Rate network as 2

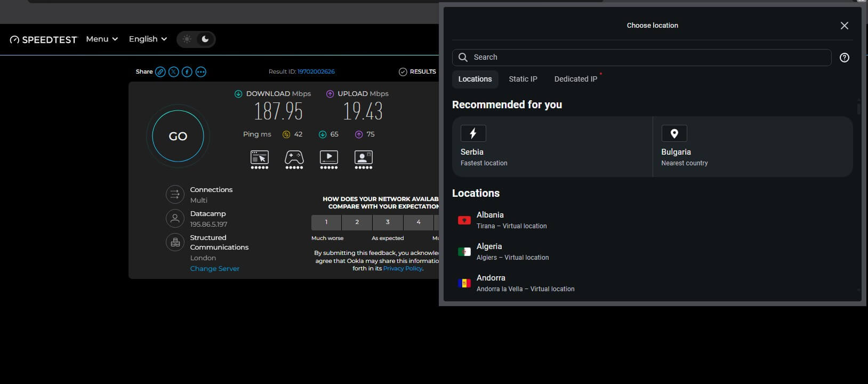357,222
